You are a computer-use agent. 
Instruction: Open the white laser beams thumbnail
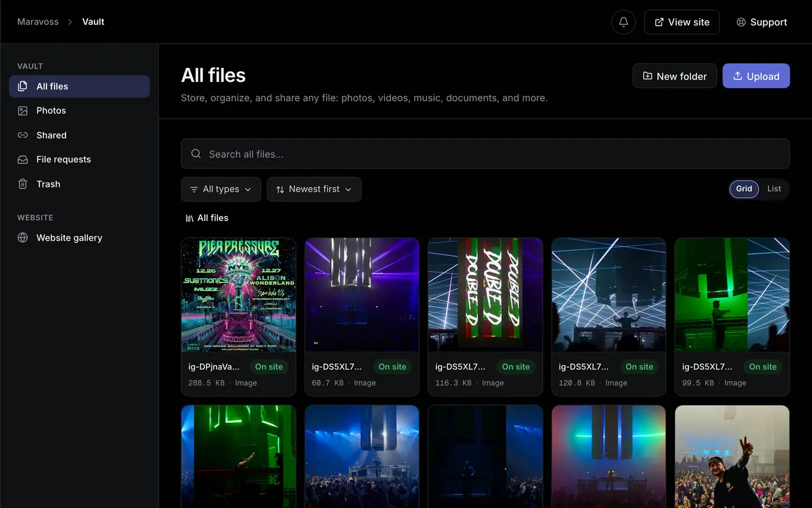click(608, 295)
